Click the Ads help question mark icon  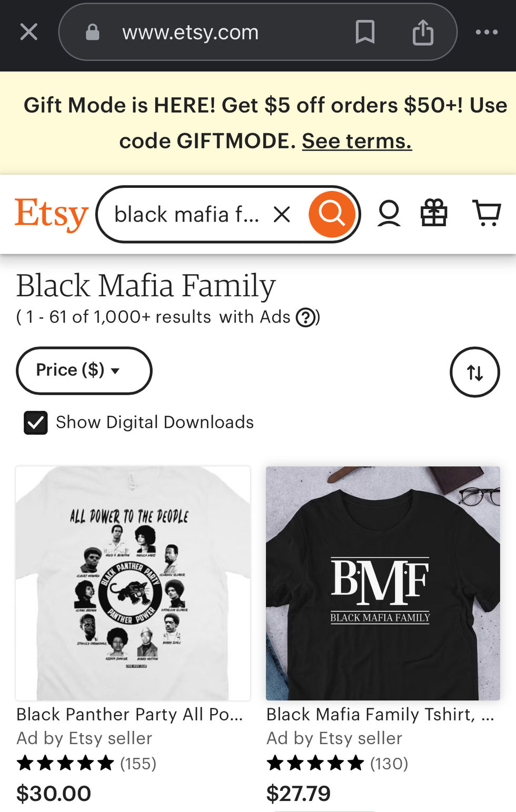(306, 317)
